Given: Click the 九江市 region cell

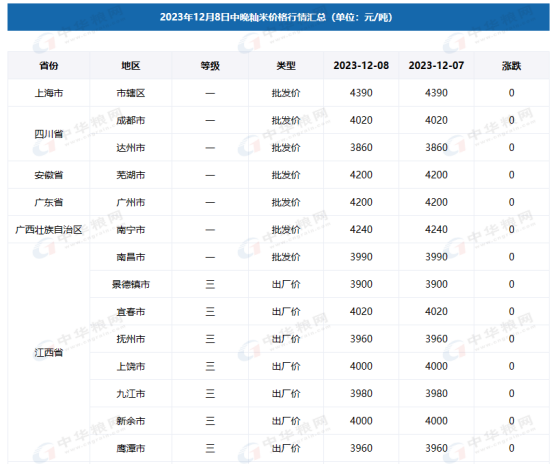Looking at the screenshot, I should 131,393.
